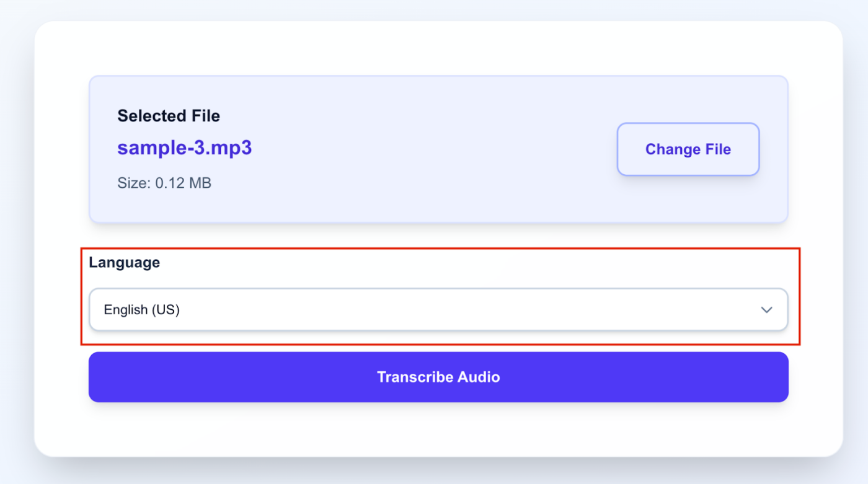Click the purple Transcribe Audio bar

point(438,377)
